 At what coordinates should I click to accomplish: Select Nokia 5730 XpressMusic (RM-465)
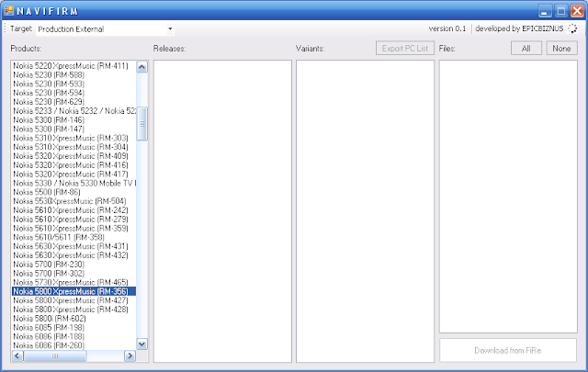(73, 282)
